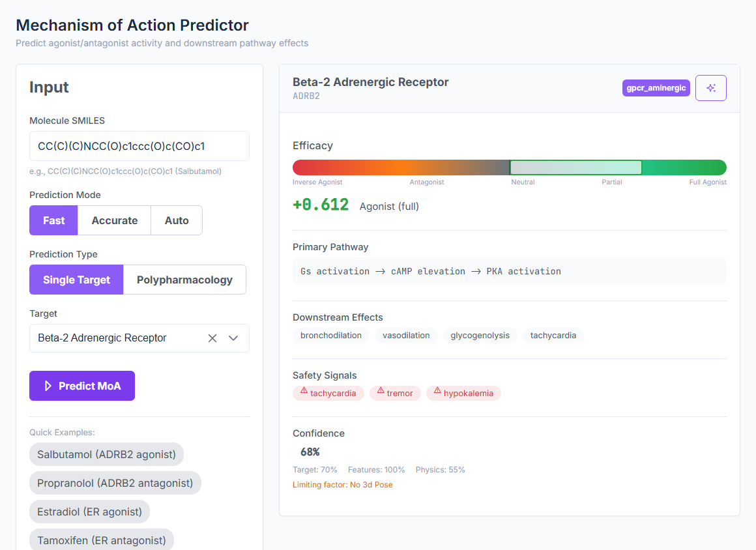Switch to Polypharmacology prediction type
The width and height of the screenshot is (756, 550).
tap(184, 280)
